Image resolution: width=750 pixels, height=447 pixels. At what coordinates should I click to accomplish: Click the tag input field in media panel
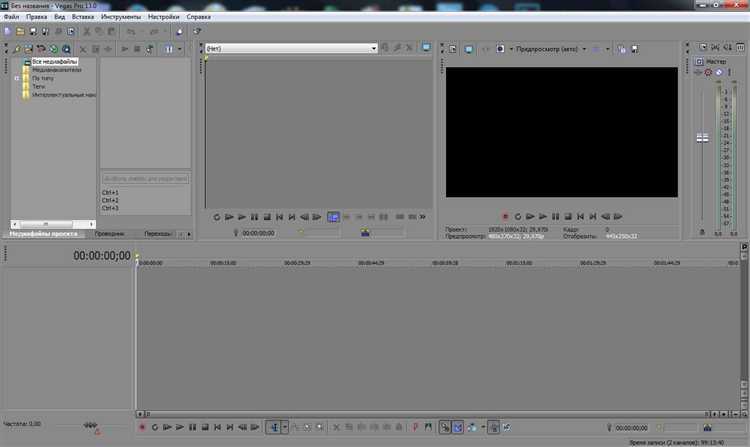pos(145,179)
